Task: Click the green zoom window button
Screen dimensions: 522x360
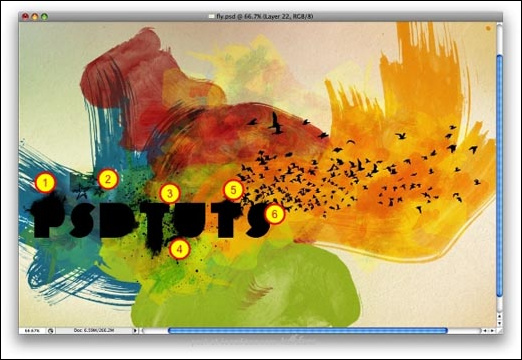Action: tap(44, 16)
